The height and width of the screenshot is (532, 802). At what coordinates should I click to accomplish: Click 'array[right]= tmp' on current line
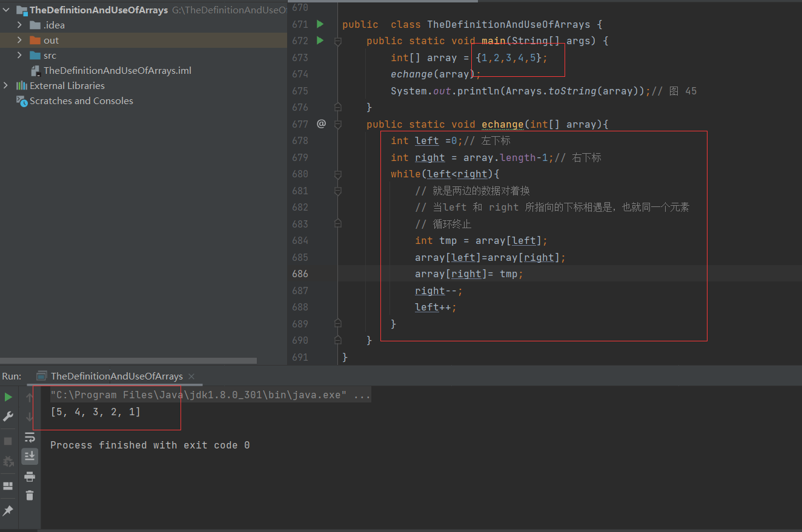[469, 274]
